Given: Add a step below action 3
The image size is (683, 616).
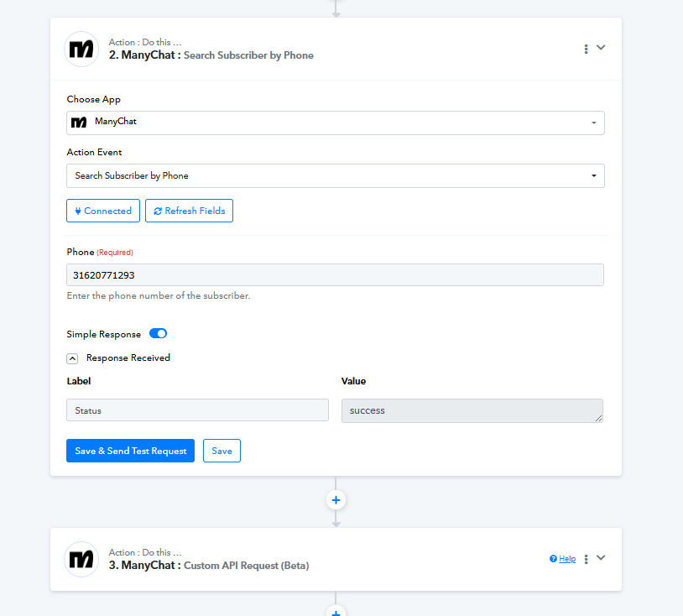Looking at the screenshot, I should [336, 612].
